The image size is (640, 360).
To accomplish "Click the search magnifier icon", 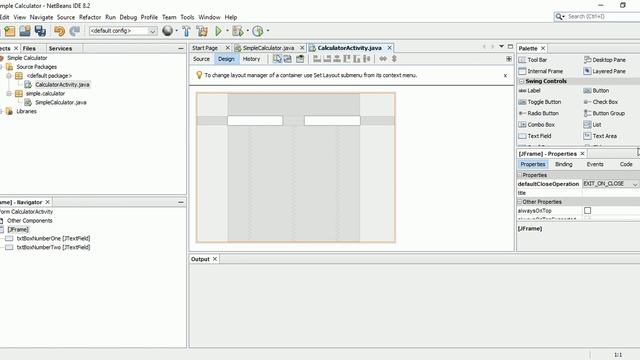I will 559,16.
